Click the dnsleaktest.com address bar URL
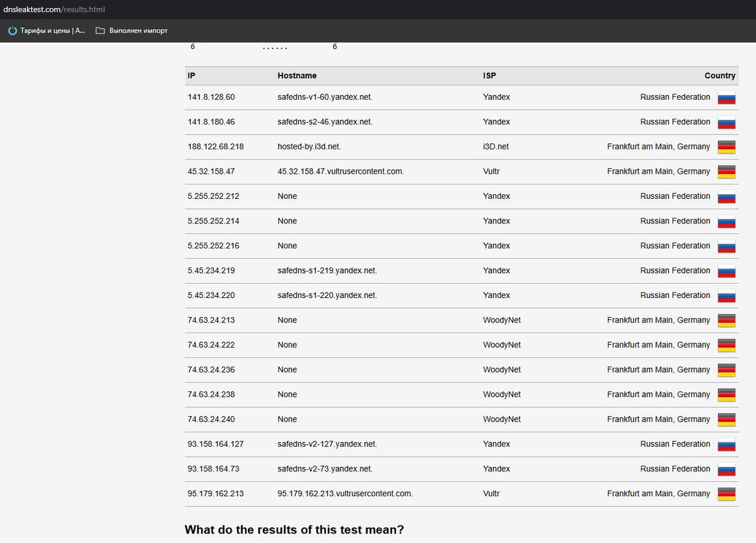756x543 pixels. pyautogui.click(x=54, y=9)
